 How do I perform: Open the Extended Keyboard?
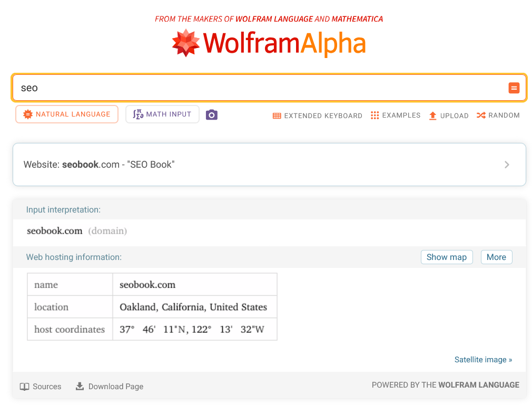[x=317, y=115]
